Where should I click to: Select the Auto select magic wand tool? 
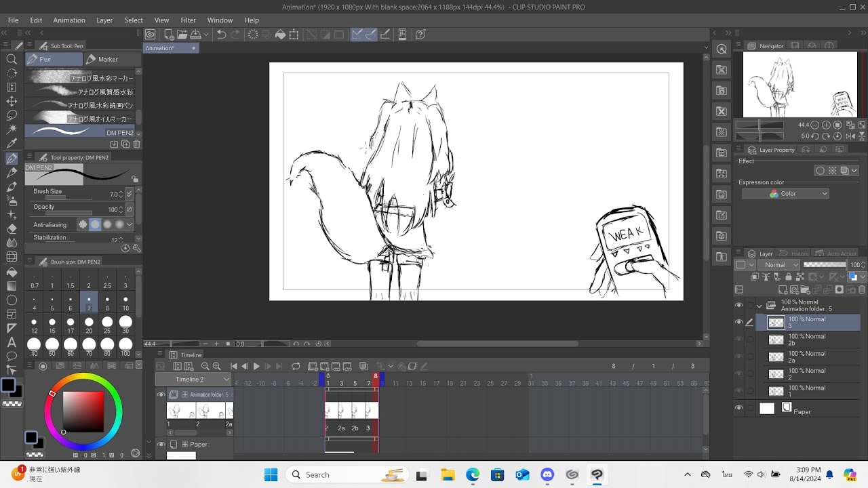tap(12, 129)
